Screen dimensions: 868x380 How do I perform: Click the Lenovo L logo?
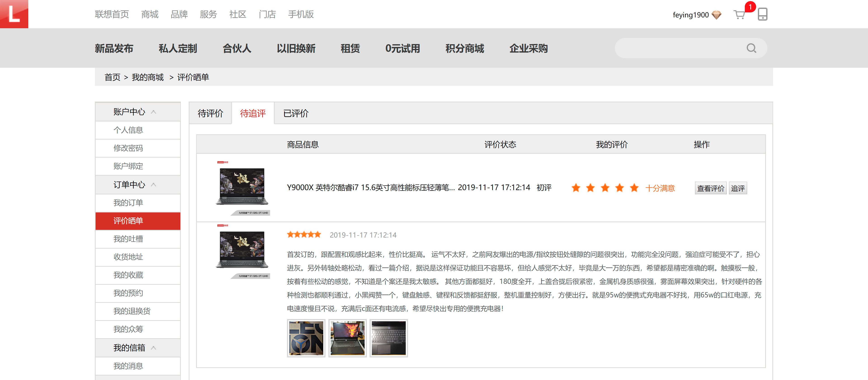pos(14,14)
